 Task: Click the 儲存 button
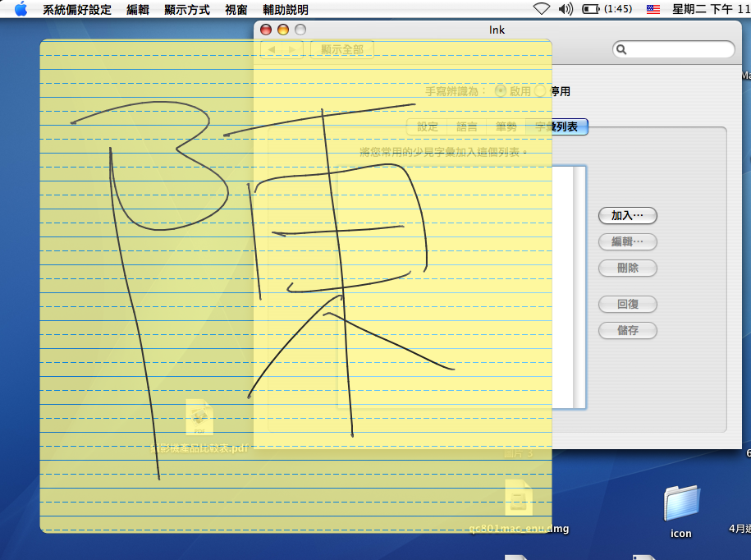click(x=627, y=331)
